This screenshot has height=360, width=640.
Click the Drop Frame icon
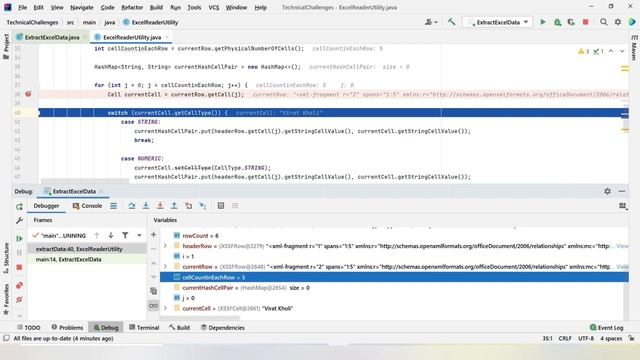point(189,206)
